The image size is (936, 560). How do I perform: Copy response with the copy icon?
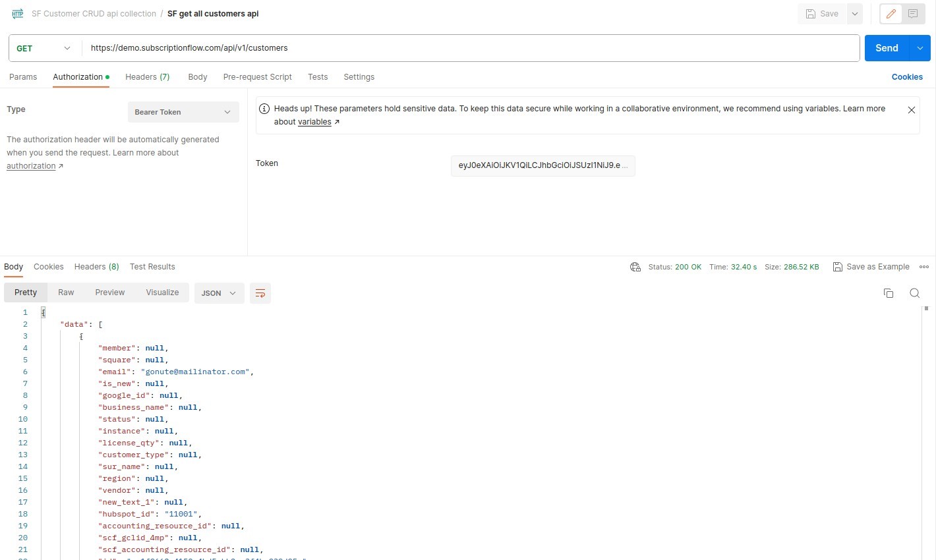[889, 293]
